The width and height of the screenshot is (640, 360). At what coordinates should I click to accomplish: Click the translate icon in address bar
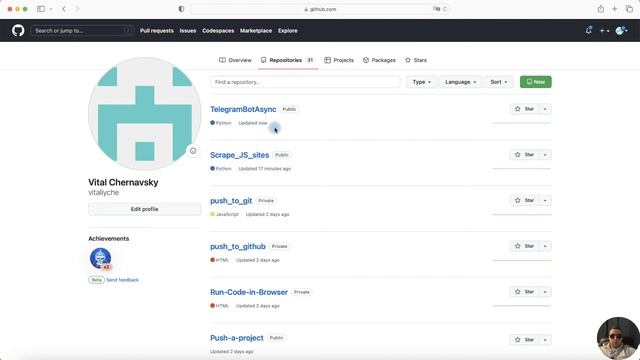coord(436,9)
